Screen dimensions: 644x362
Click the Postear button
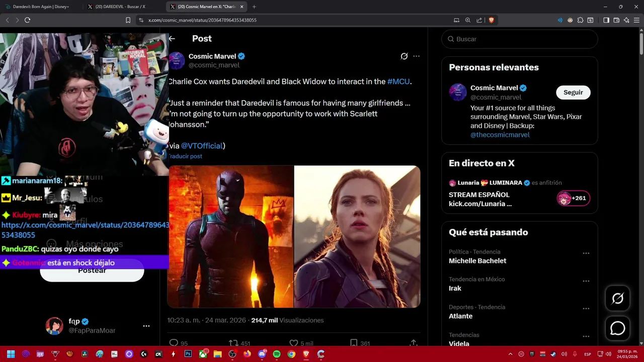[x=92, y=270]
